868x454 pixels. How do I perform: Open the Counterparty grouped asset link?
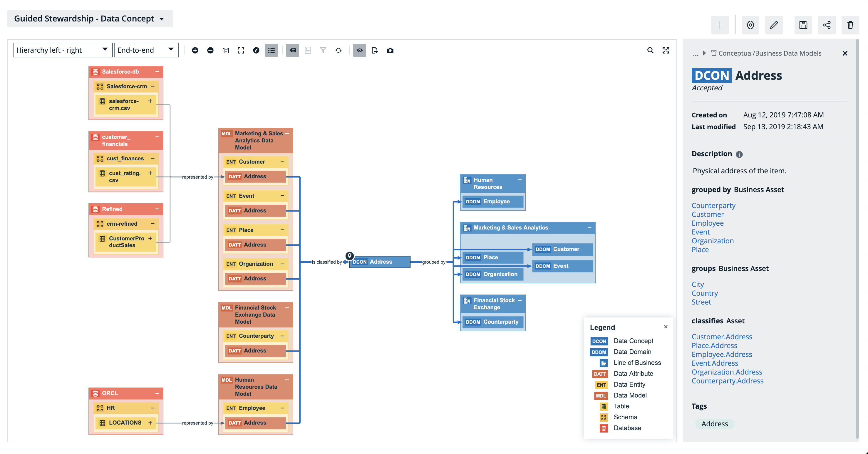coord(713,205)
